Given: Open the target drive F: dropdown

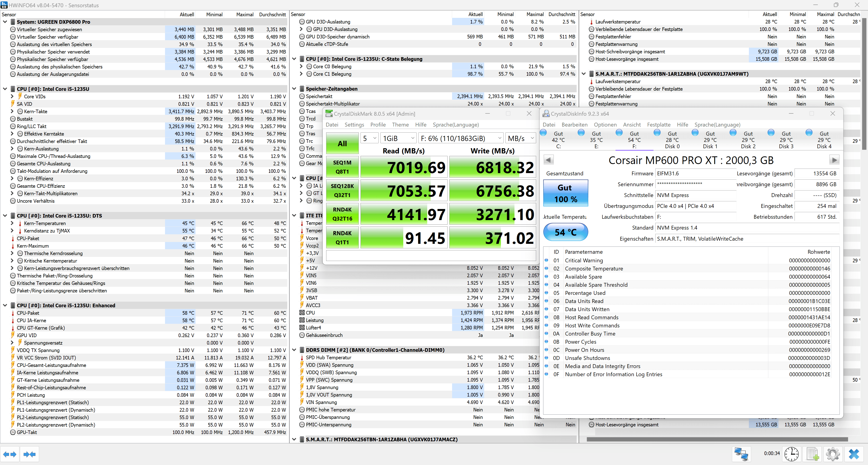Looking at the screenshot, I should (x=461, y=138).
